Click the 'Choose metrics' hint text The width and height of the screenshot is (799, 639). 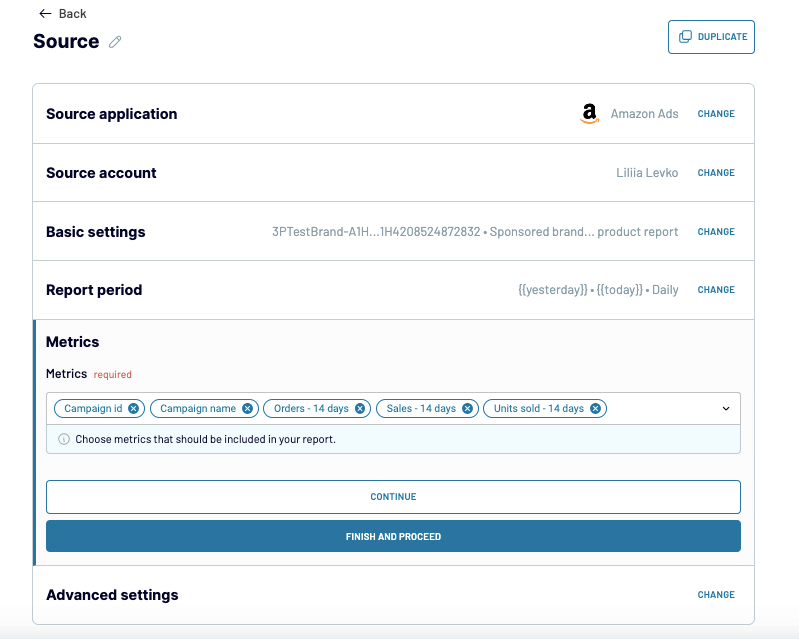(x=205, y=439)
